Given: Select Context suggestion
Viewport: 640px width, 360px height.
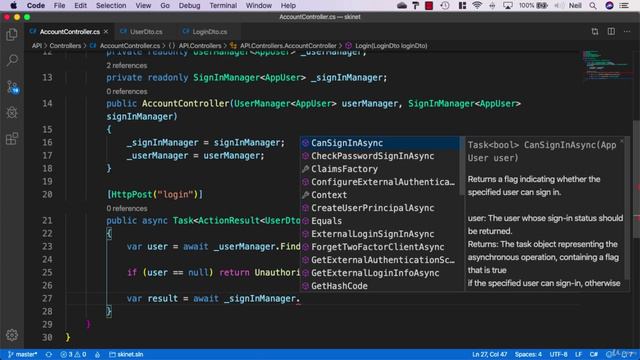Looking at the screenshot, I should 380,195.
